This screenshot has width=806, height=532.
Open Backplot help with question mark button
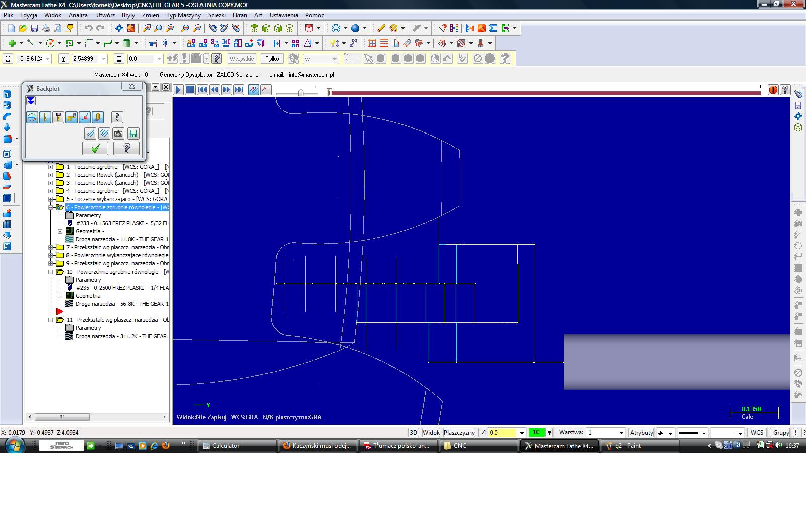[126, 148]
